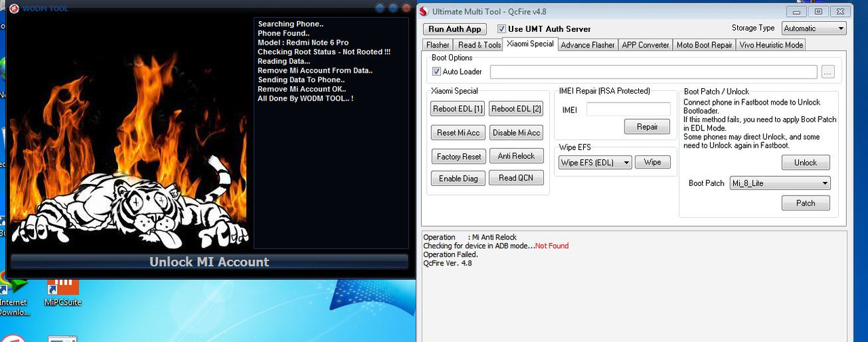Screen dimensions: 868x342
Task: Click the 'QcFire Ver. 4.8' log line
Action: [x=448, y=263]
